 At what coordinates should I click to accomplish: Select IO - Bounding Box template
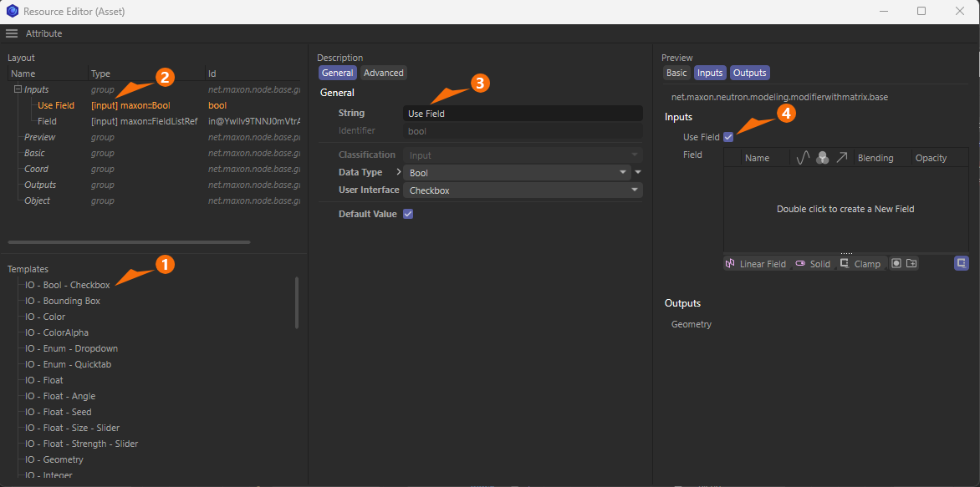coord(63,301)
